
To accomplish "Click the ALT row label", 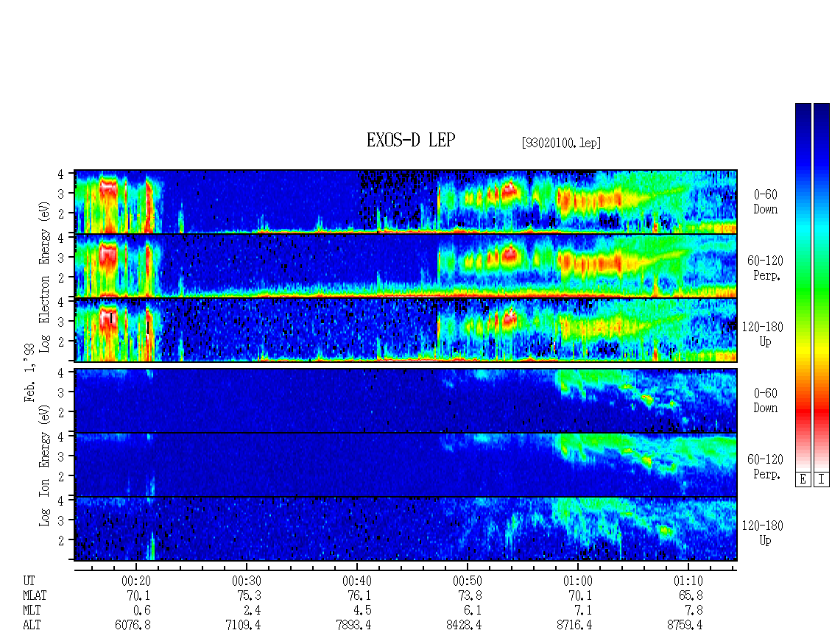I will click(32, 626).
